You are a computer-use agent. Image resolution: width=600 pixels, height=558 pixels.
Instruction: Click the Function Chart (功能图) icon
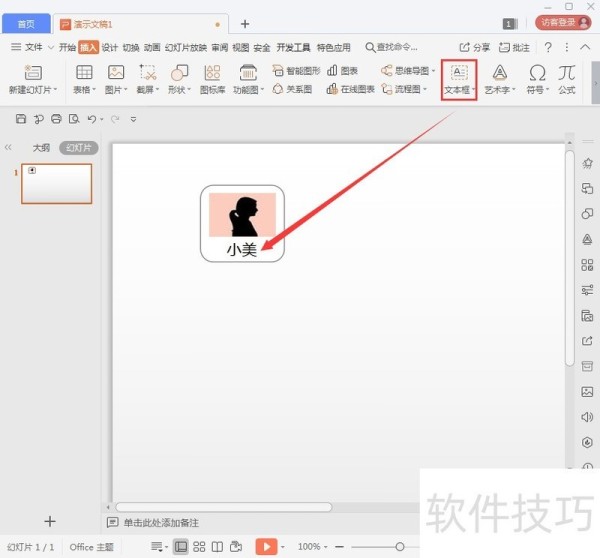tap(248, 72)
